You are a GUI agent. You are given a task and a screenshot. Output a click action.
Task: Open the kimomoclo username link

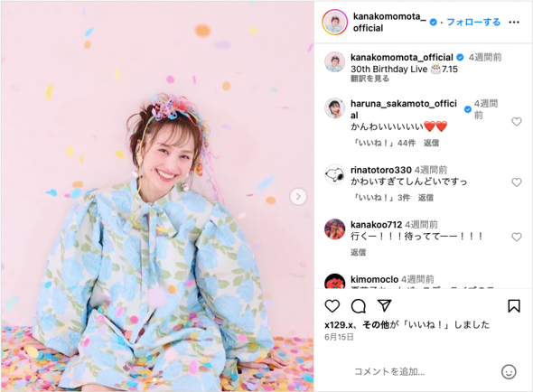(374, 279)
